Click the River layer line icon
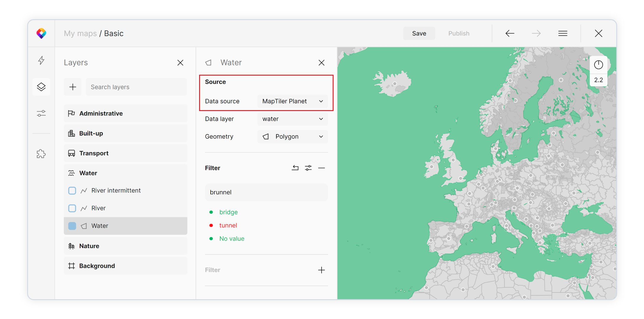The height and width of the screenshot is (319, 644). 84,208
